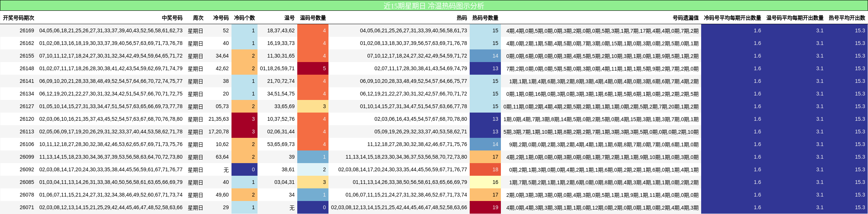Image resolution: width=868 pixels, height=214 pixels.
Task: Click the 1.6 average value in row 26169
Action: [757, 30]
